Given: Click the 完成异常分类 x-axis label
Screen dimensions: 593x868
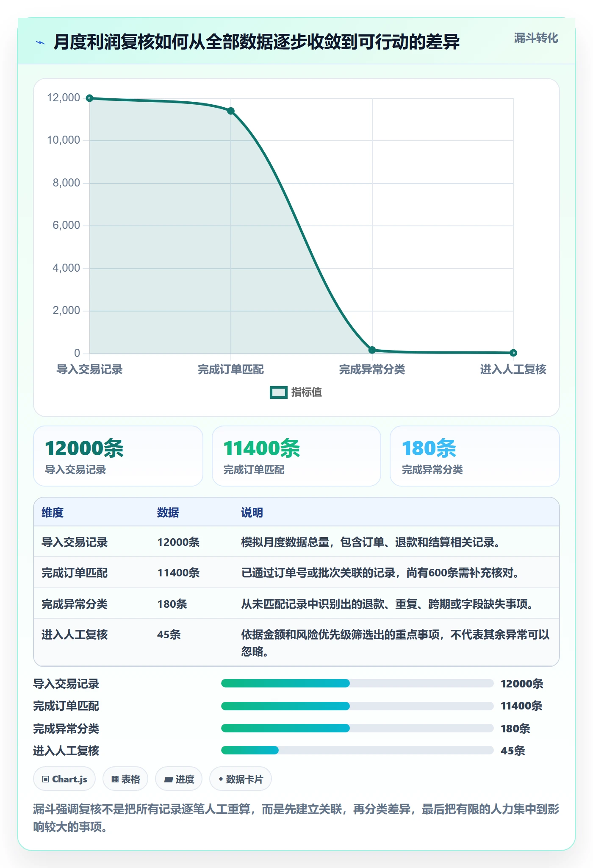Looking at the screenshot, I should point(372,370).
